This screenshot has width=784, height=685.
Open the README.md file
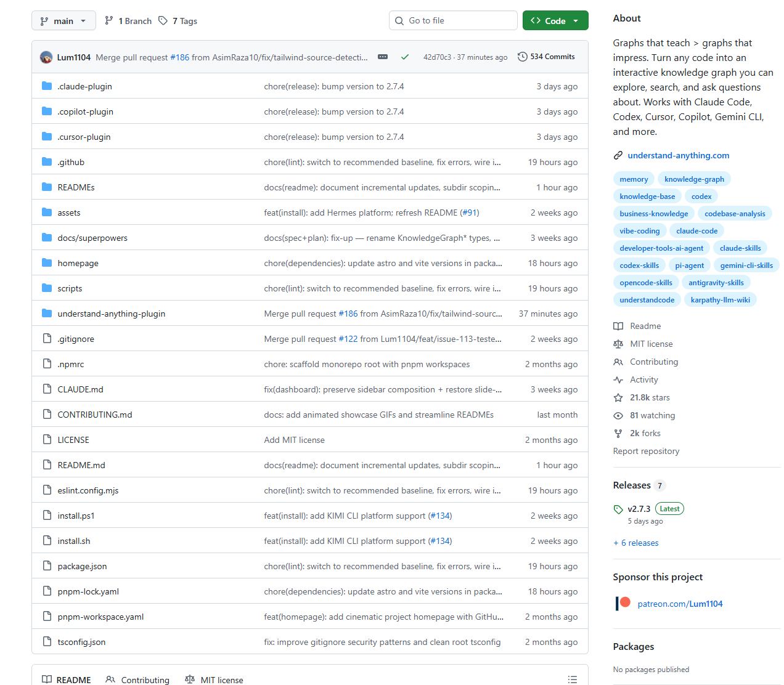click(81, 465)
